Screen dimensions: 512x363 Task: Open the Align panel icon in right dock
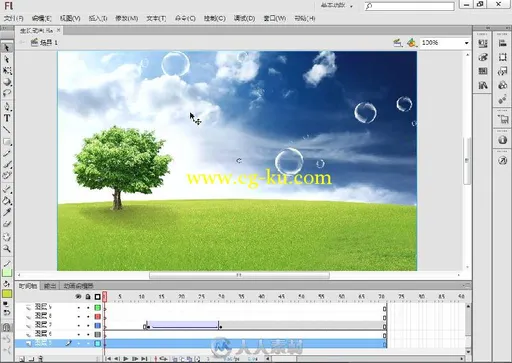click(503, 43)
